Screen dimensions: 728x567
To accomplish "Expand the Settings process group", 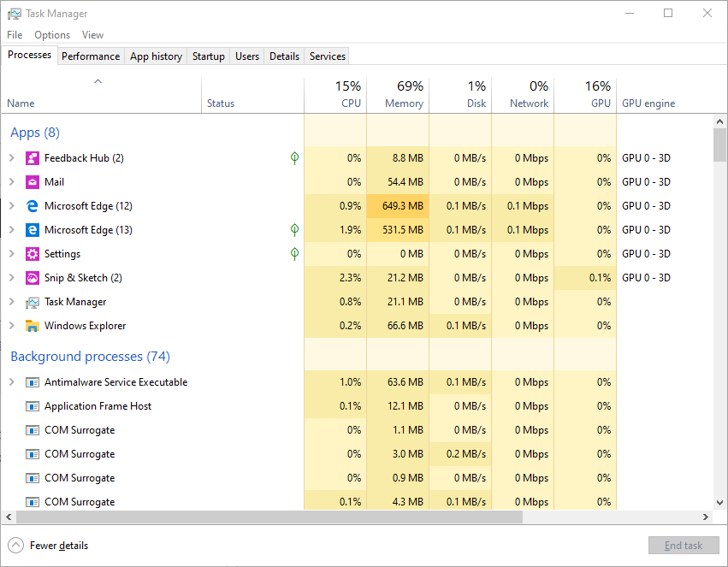I will pyautogui.click(x=12, y=254).
